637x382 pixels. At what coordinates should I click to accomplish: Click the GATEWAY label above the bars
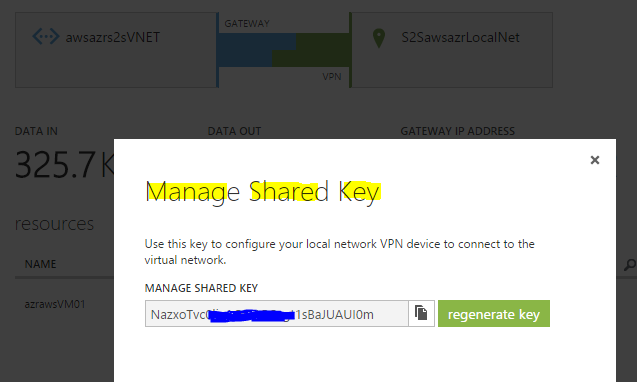pos(247,24)
